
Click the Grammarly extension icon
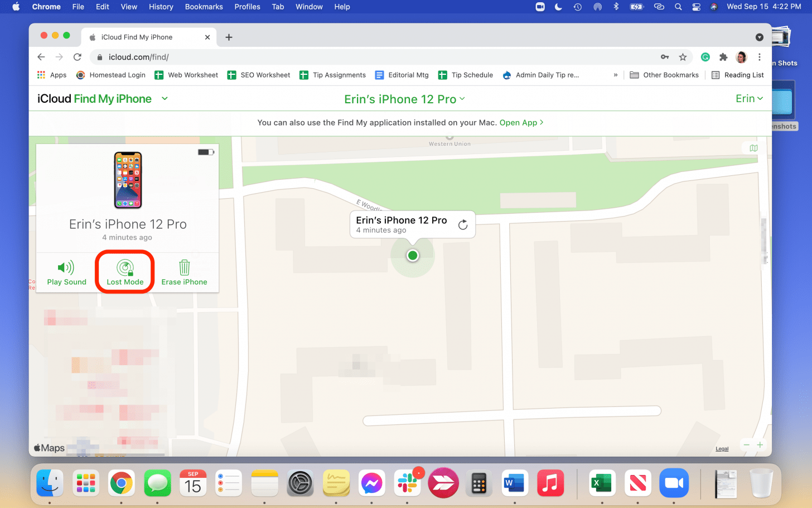pos(705,57)
